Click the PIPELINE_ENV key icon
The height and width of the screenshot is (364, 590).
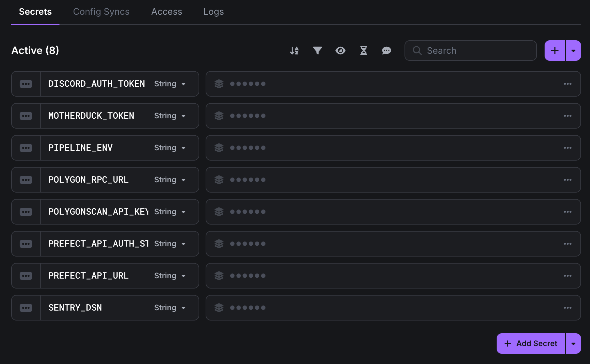[26, 148]
